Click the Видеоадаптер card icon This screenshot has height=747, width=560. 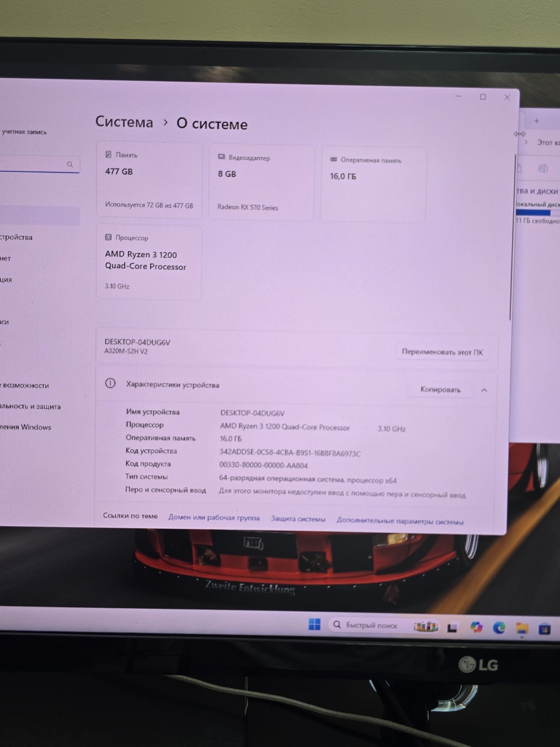tap(221, 157)
